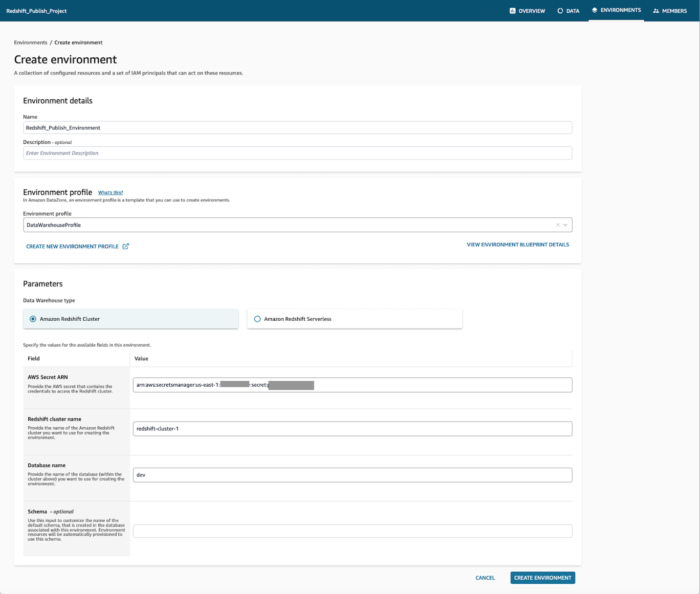The image size is (700, 594).
Task: Click the Create environment breadcrumb text
Action: tap(79, 43)
